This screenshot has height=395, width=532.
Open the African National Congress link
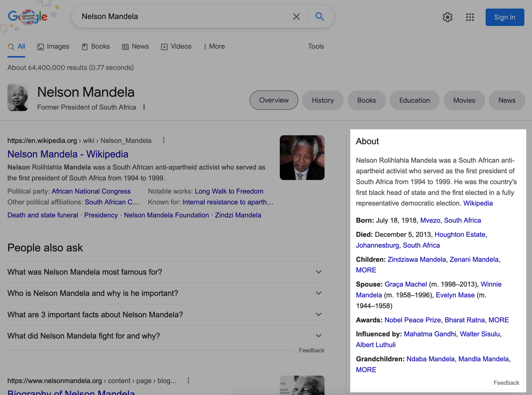pyautogui.click(x=91, y=192)
